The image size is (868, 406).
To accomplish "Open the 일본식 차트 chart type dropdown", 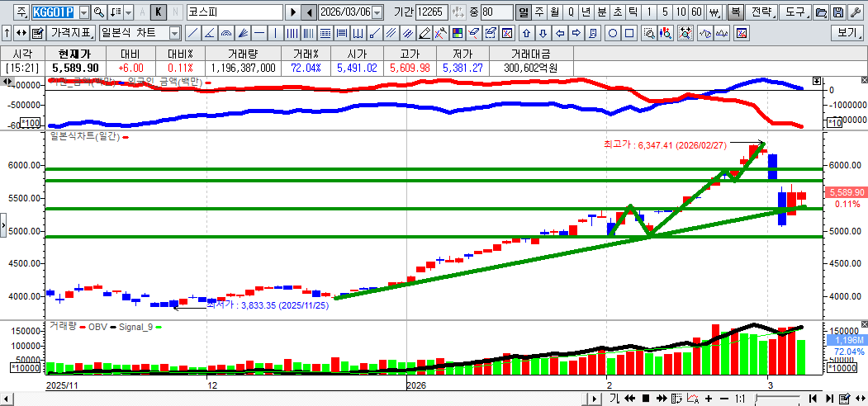I will tap(174, 34).
